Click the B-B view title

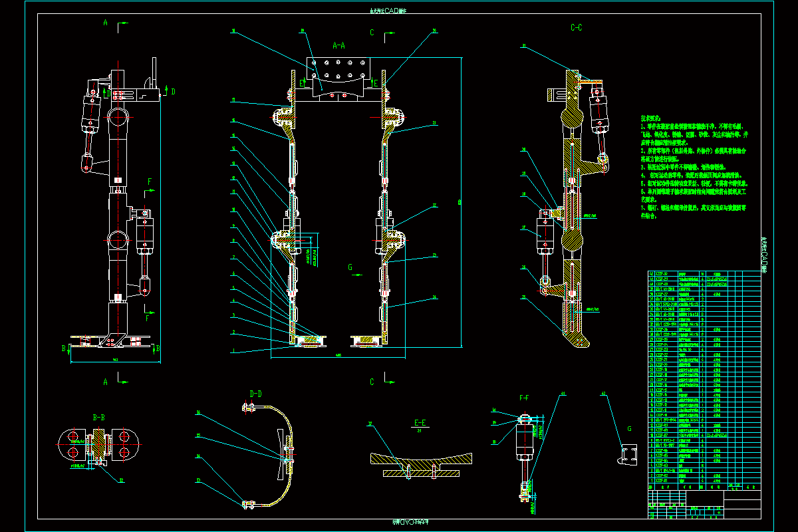point(98,418)
